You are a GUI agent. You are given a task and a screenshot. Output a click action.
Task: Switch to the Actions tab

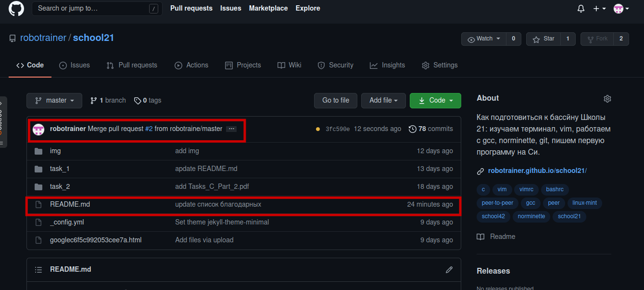point(191,65)
